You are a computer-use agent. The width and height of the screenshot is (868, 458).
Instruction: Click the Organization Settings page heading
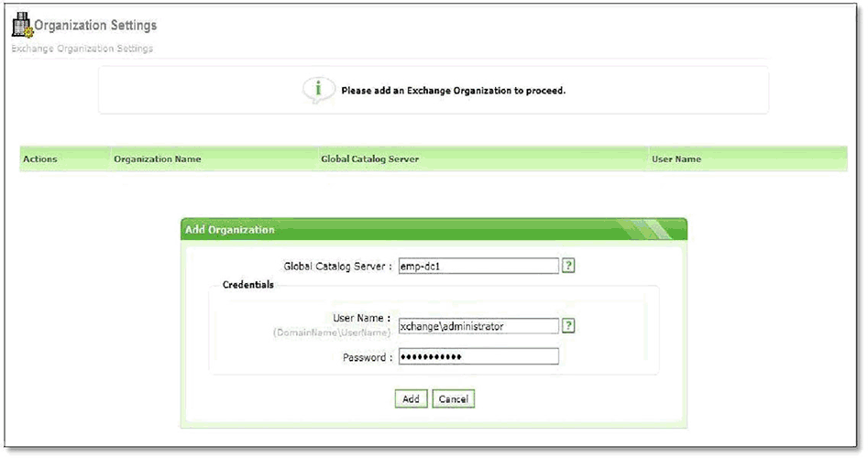(x=95, y=26)
